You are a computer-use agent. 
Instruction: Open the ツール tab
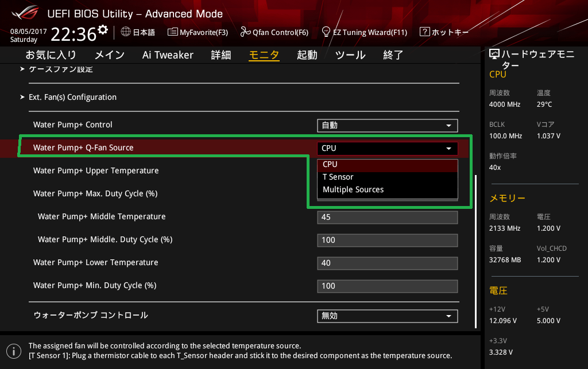[350, 55]
